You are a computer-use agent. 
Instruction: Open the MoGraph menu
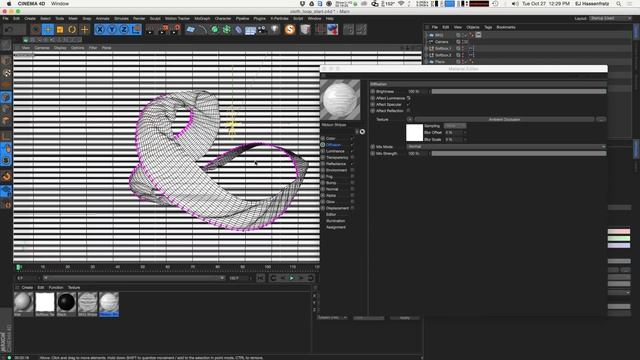pyautogui.click(x=202, y=18)
